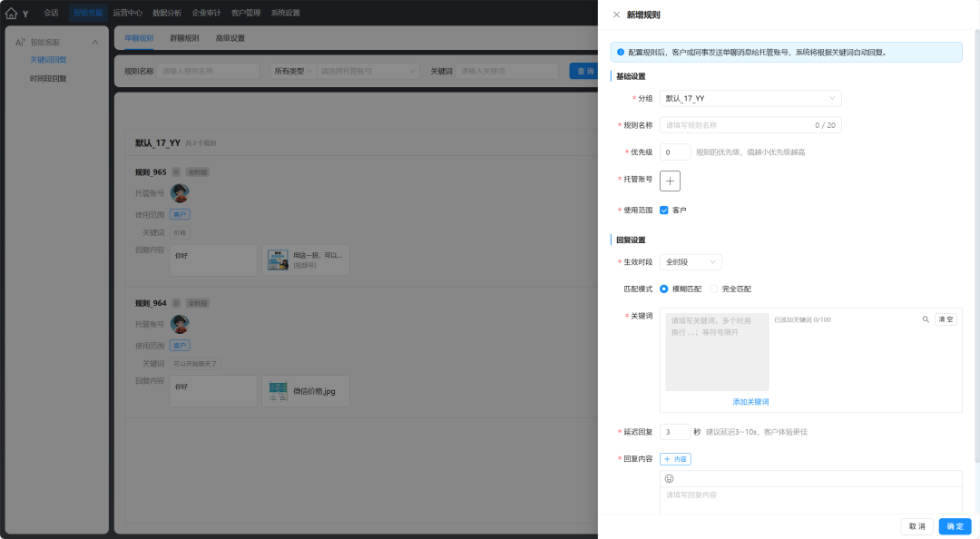This screenshot has height=539, width=980.
Task: Open the 用这一招 video reply thumbnail
Action: (279, 260)
